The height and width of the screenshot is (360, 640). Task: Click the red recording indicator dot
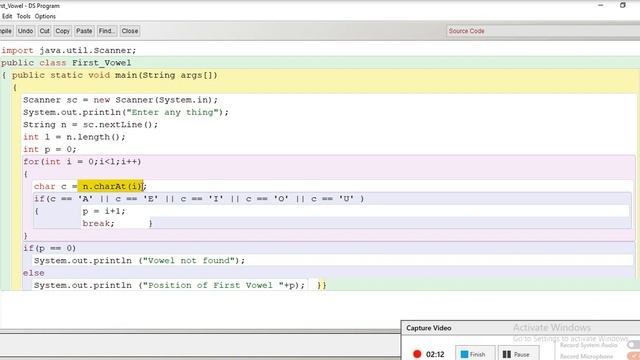pyautogui.click(x=417, y=354)
